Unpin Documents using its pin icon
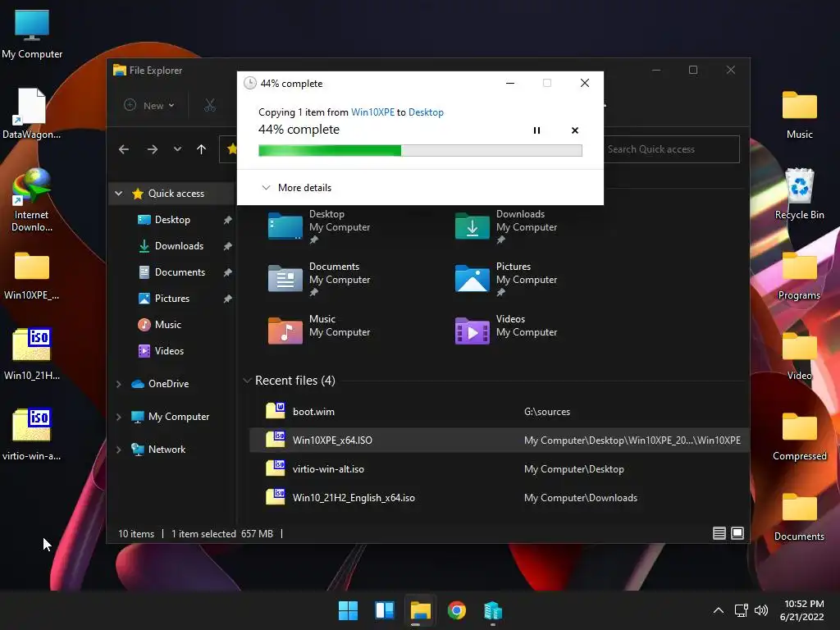The width and height of the screenshot is (840, 630). click(228, 272)
